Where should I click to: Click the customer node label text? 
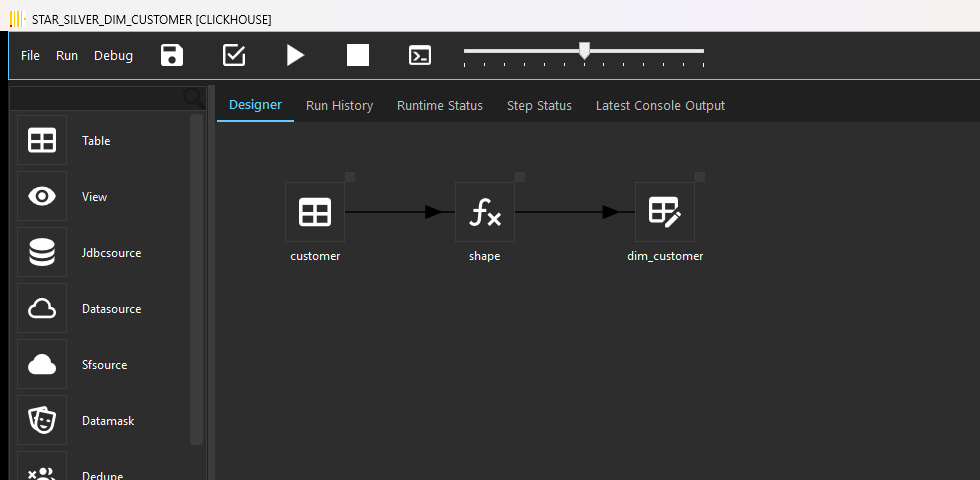[315, 256]
